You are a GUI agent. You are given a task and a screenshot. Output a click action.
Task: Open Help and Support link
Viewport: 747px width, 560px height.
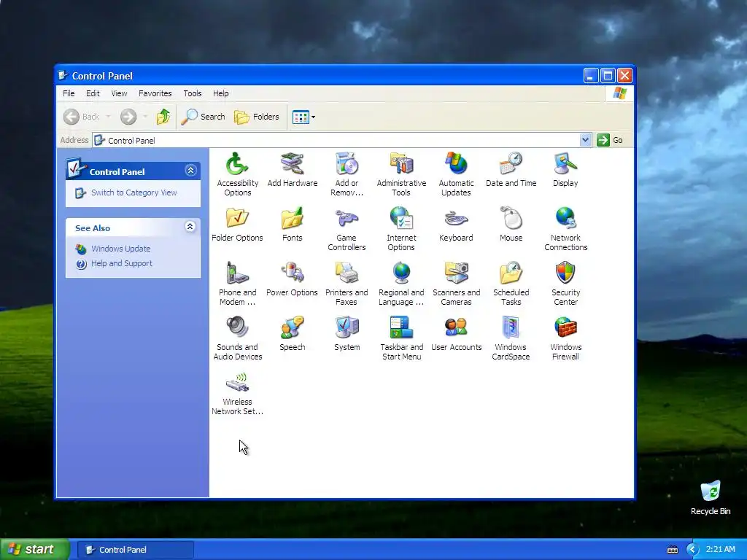[x=122, y=263]
